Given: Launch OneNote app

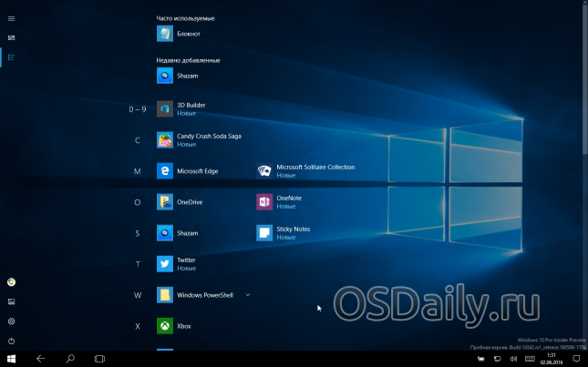Looking at the screenshot, I should (x=264, y=202).
